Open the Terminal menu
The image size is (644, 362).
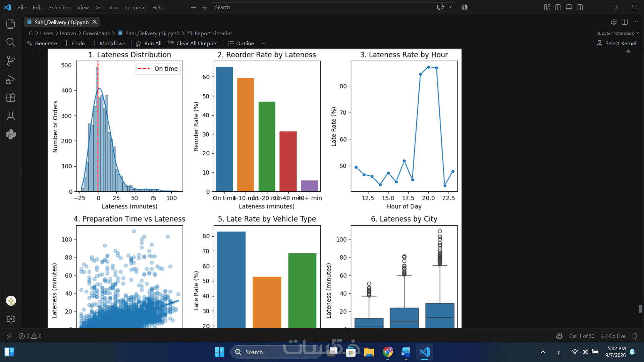tap(135, 7)
